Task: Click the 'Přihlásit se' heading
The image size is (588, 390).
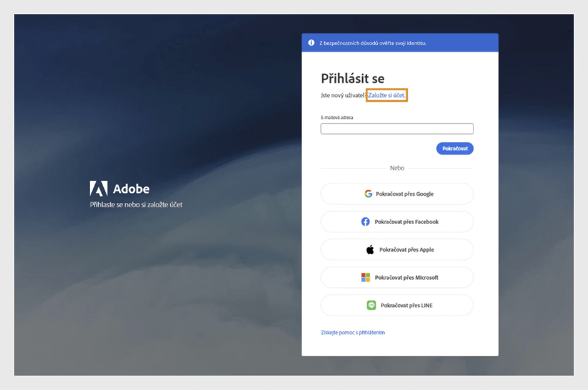Action: pos(353,78)
